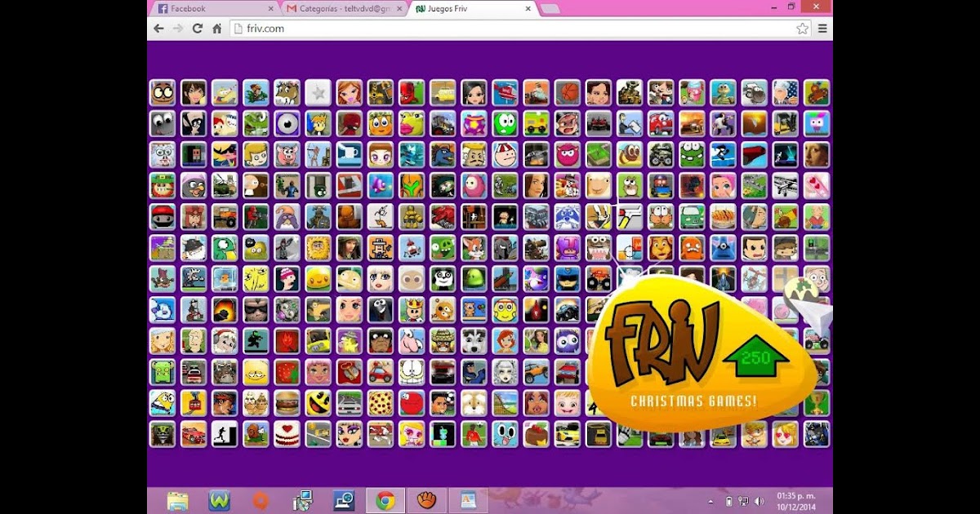
Task: Play the yellow Minion game
Action: [163, 402]
